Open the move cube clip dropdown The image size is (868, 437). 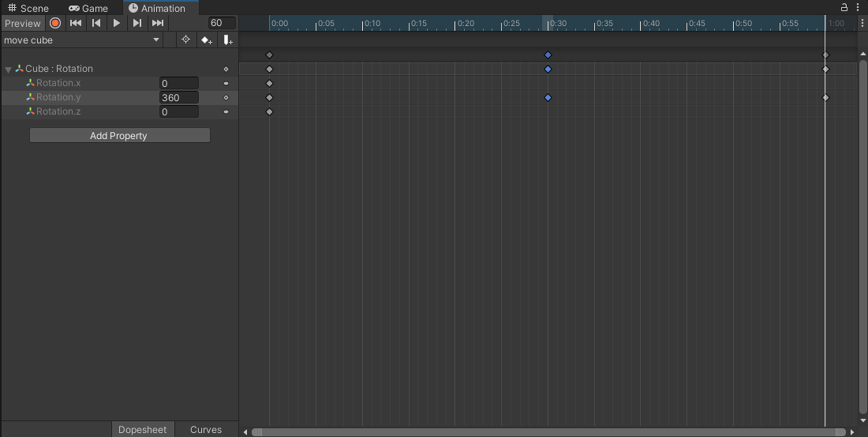point(82,40)
